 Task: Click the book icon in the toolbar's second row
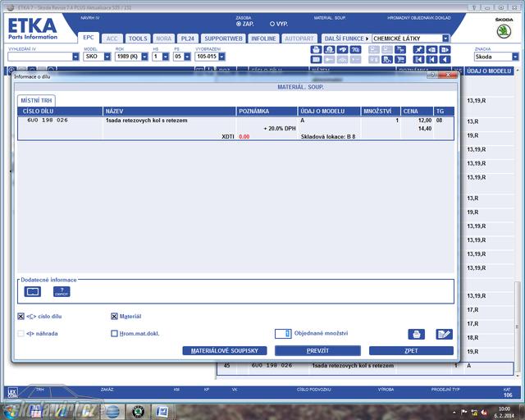point(316,60)
